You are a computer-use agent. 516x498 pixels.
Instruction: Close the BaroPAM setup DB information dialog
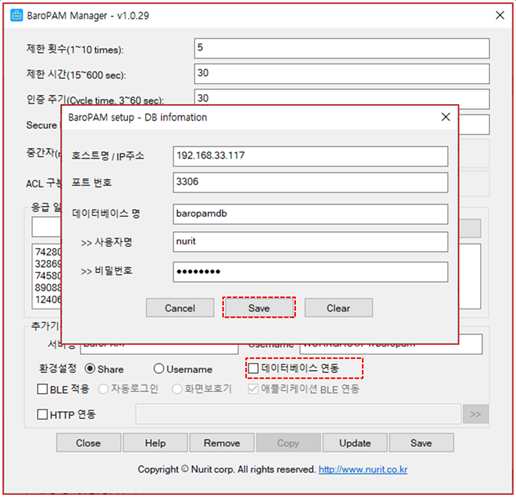point(446,117)
